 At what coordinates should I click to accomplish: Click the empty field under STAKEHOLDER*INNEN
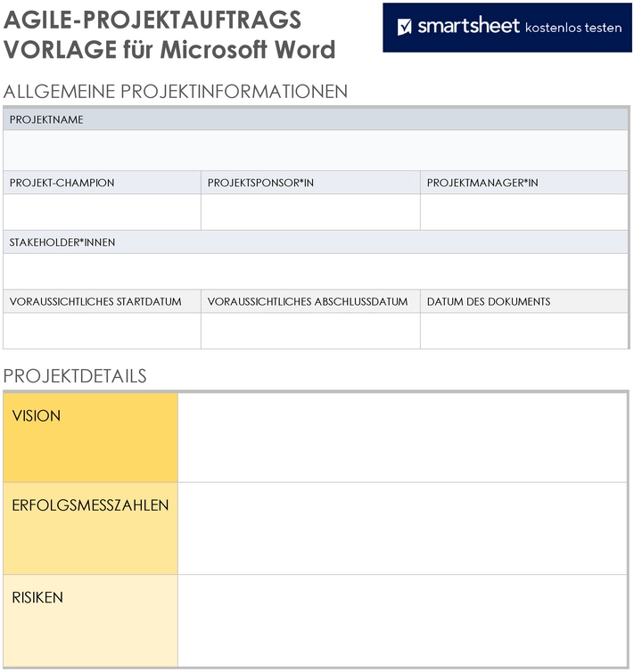[x=316, y=271]
